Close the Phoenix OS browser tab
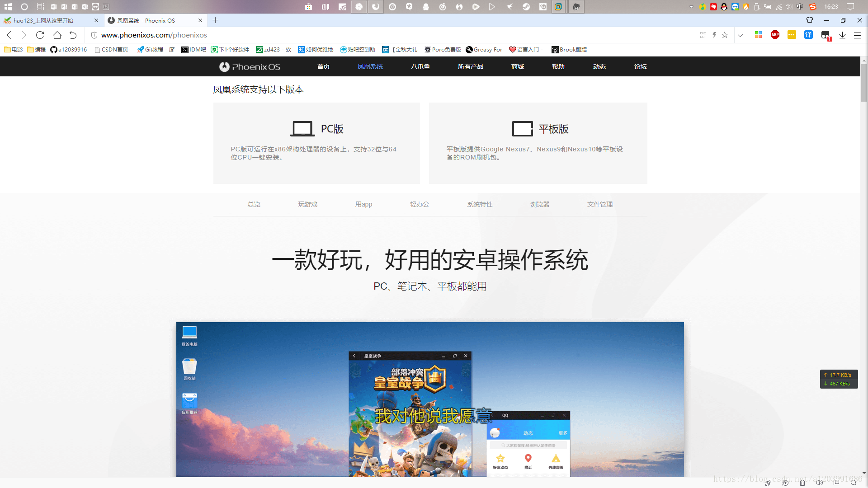The image size is (868, 488). (x=200, y=20)
